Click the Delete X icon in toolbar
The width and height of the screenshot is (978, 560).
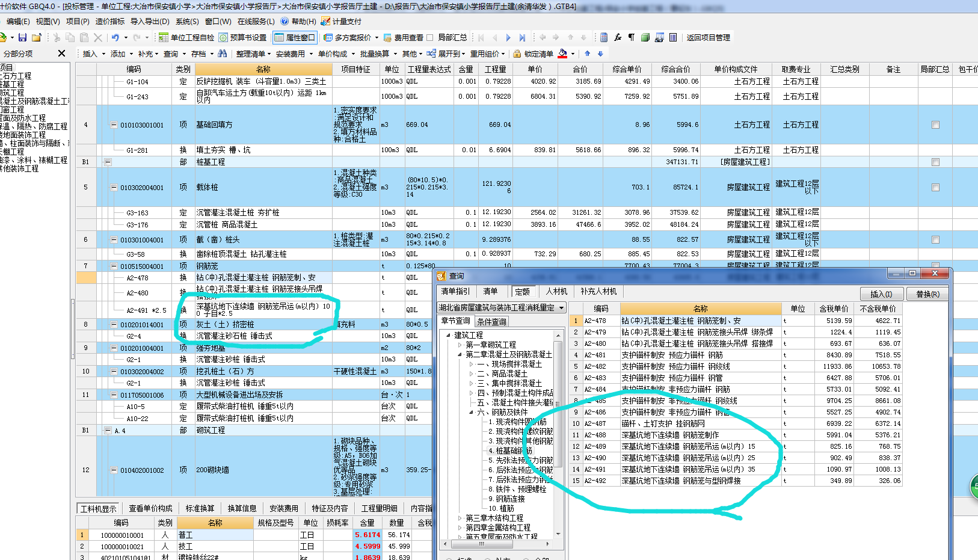coord(98,37)
